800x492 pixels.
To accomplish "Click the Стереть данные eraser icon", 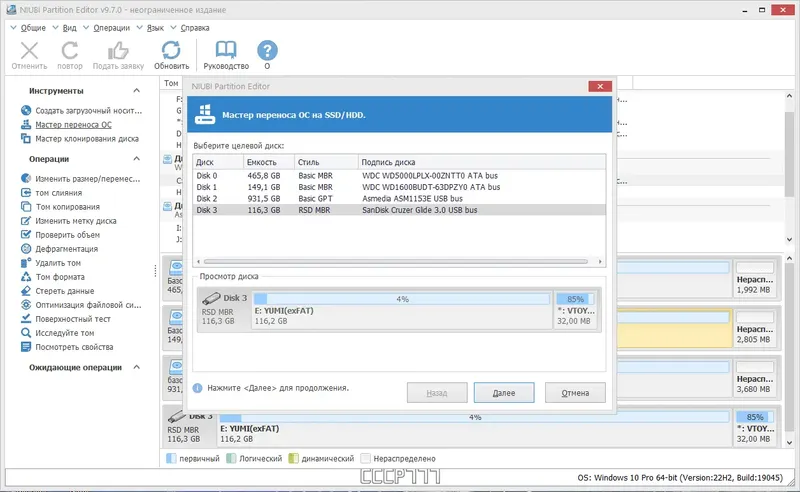I will pyautogui.click(x=26, y=290).
